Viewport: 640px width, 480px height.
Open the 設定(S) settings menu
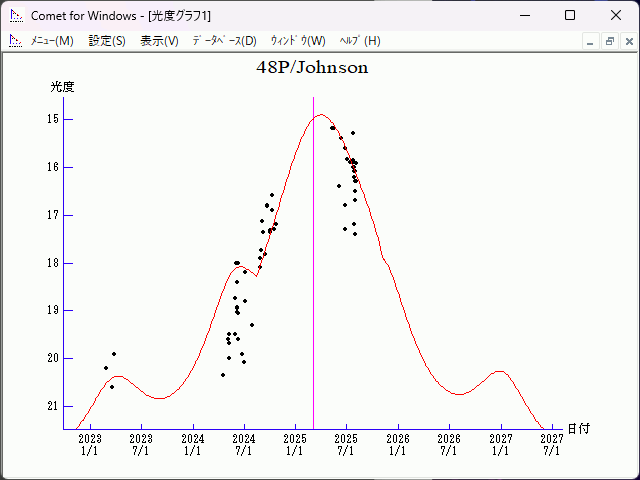[107, 41]
